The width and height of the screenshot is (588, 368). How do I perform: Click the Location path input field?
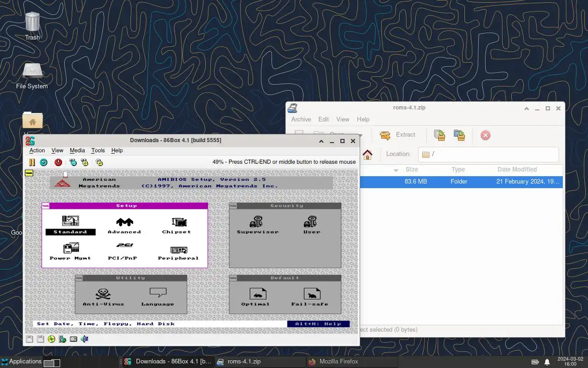click(488, 154)
